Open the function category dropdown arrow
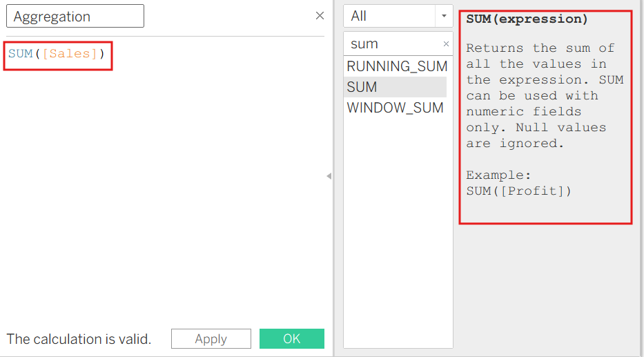 point(444,16)
